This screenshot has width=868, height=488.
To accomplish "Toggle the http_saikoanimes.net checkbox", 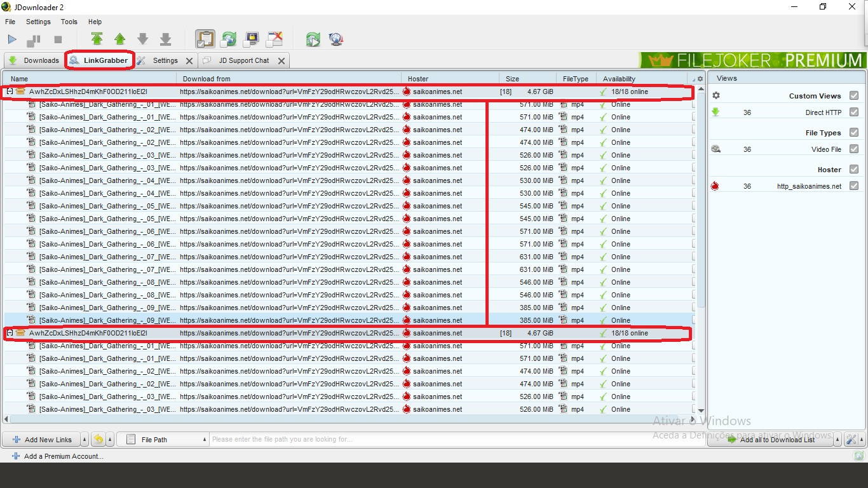I will click(x=853, y=186).
